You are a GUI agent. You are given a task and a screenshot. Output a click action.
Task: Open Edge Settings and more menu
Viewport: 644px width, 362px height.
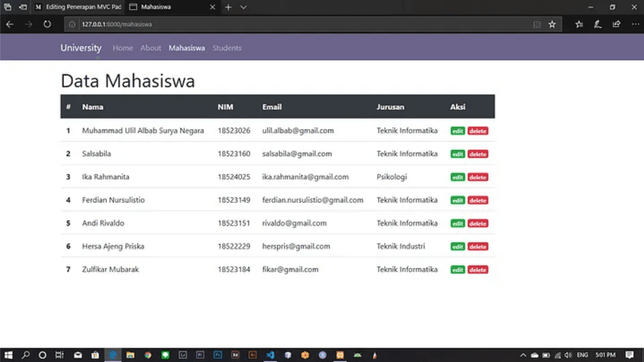point(635,25)
